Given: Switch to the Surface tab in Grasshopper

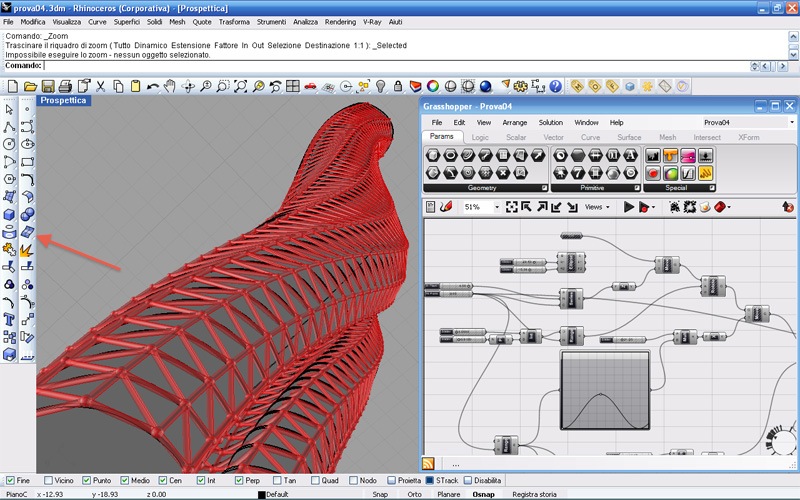Looking at the screenshot, I should tap(629, 137).
